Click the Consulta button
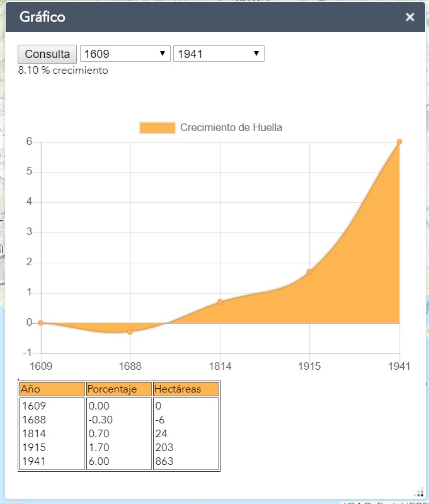 point(47,54)
